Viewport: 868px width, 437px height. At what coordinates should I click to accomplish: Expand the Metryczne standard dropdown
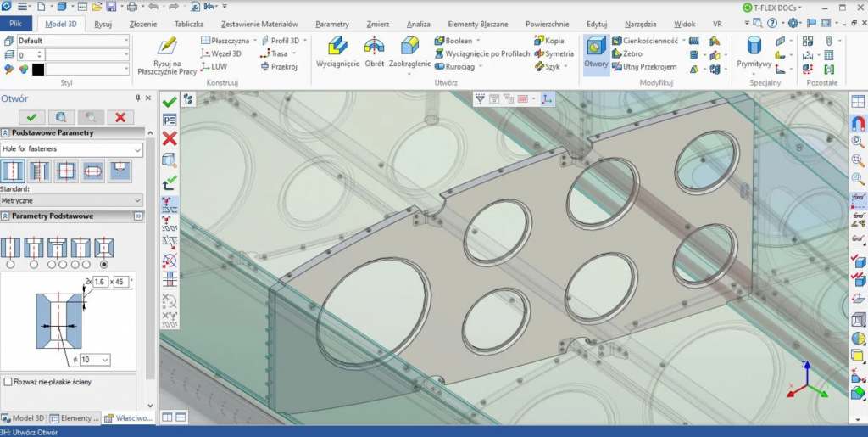pyautogui.click(x=72, y=200)
